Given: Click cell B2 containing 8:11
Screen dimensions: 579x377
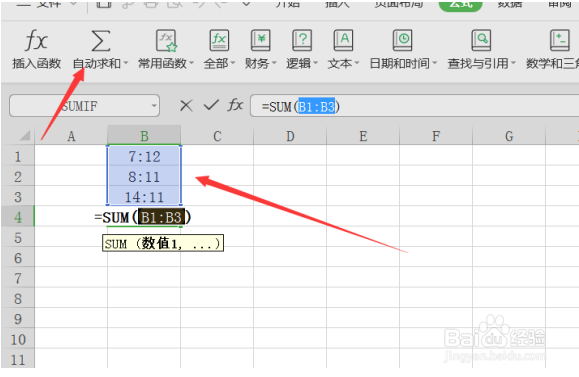Looking at the screenshot, I should point(144,176).
